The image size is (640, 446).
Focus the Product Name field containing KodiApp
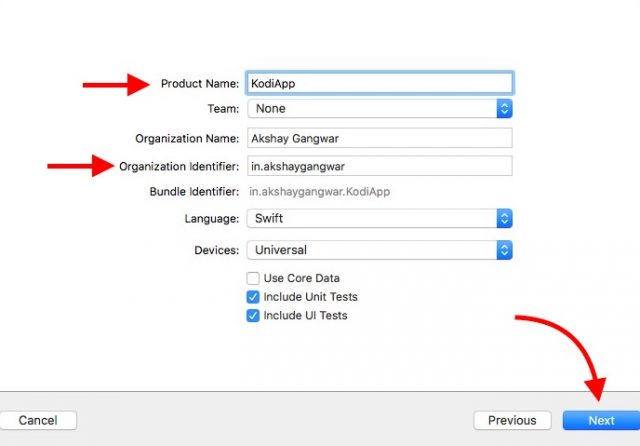380,83
